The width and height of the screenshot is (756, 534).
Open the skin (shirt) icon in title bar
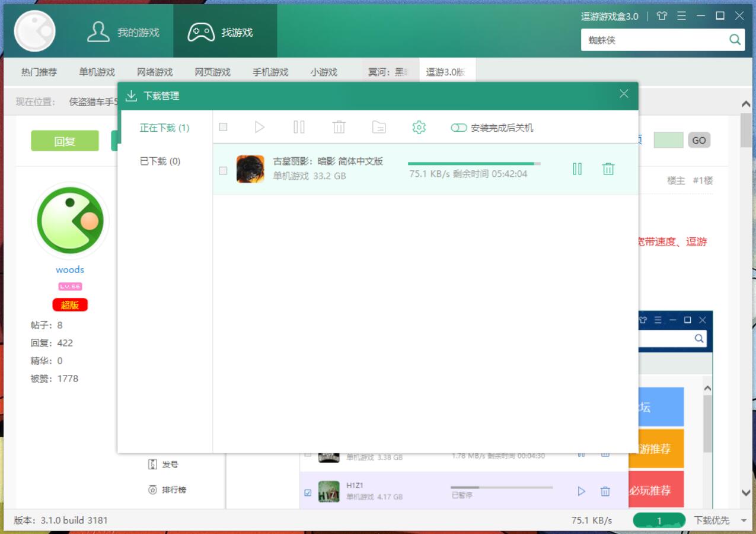click(662, 16)
